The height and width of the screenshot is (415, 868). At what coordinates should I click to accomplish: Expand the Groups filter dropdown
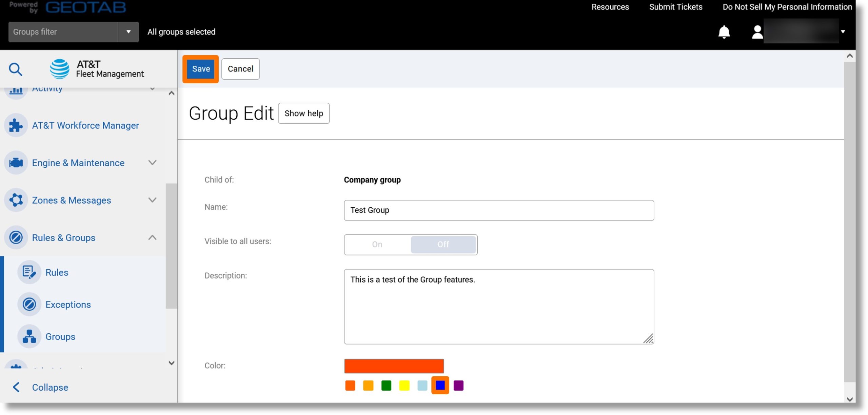point(128,32)
